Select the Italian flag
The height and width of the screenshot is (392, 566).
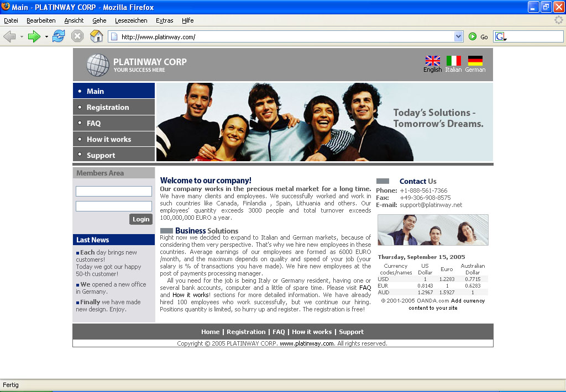(453, 61)
